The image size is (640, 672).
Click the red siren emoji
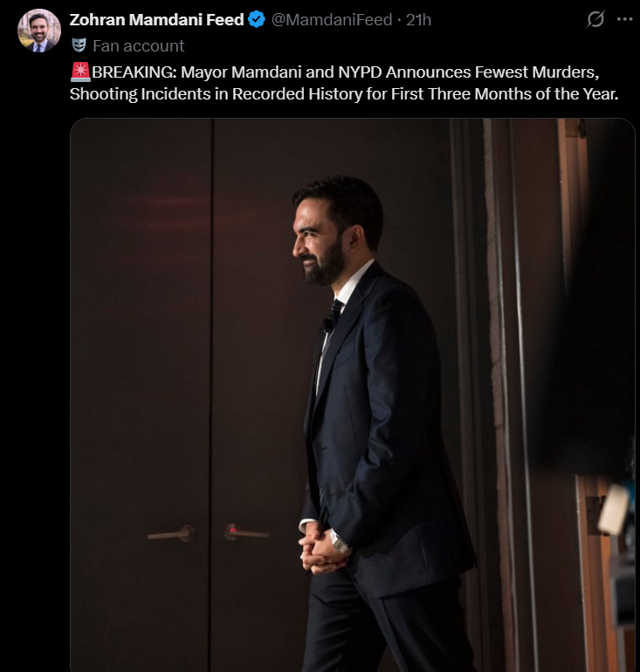[80, 72]
